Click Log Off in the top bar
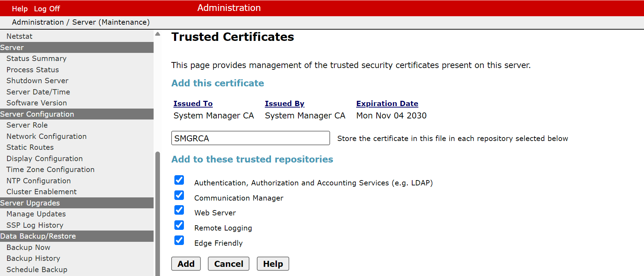The width and height of the screenshot is (644, 276). 47,9
